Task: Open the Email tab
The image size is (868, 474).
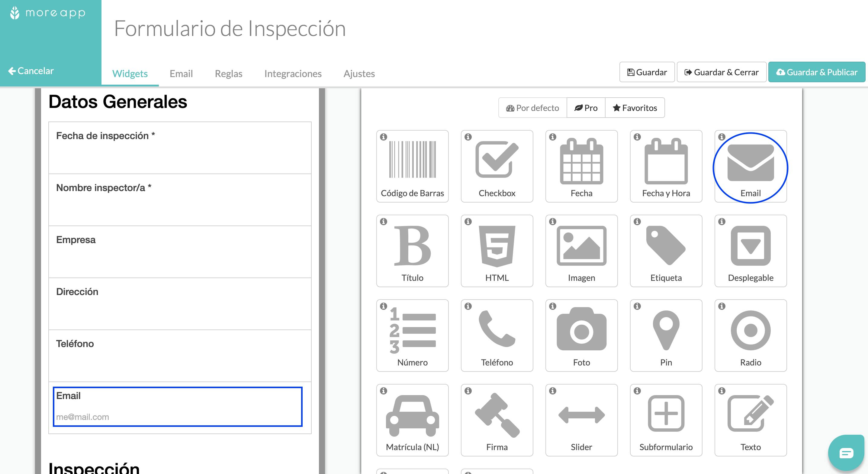Action: tap(181, 73)
